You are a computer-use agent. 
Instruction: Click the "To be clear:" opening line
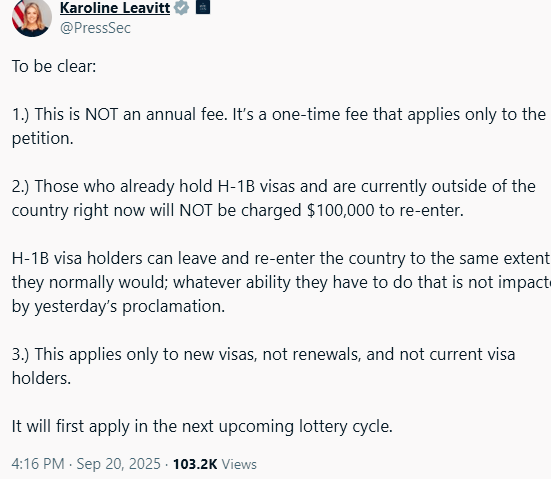point(54,66)
